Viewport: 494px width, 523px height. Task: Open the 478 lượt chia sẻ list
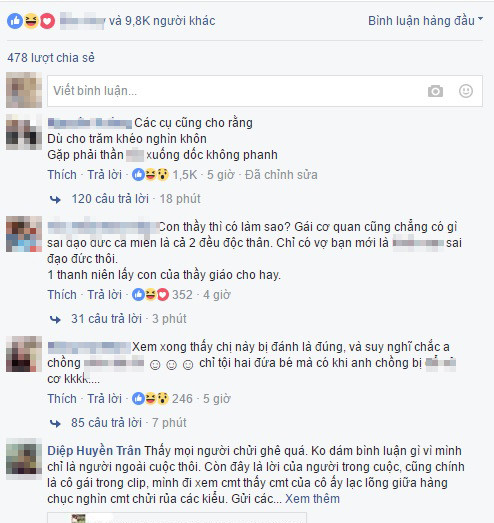click(x=51, y=58)
